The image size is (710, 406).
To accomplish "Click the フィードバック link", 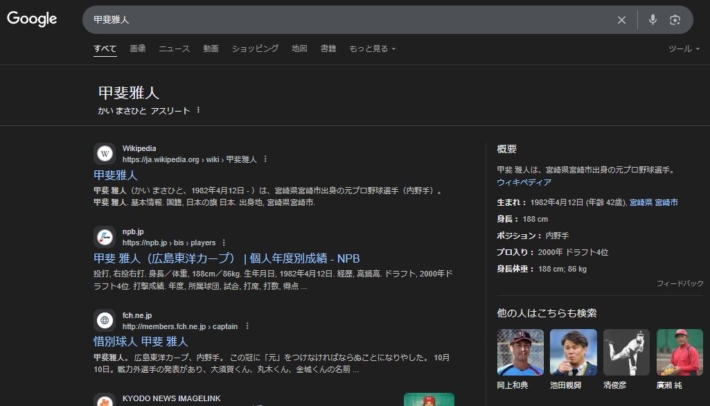I will [x=680, y=283].
